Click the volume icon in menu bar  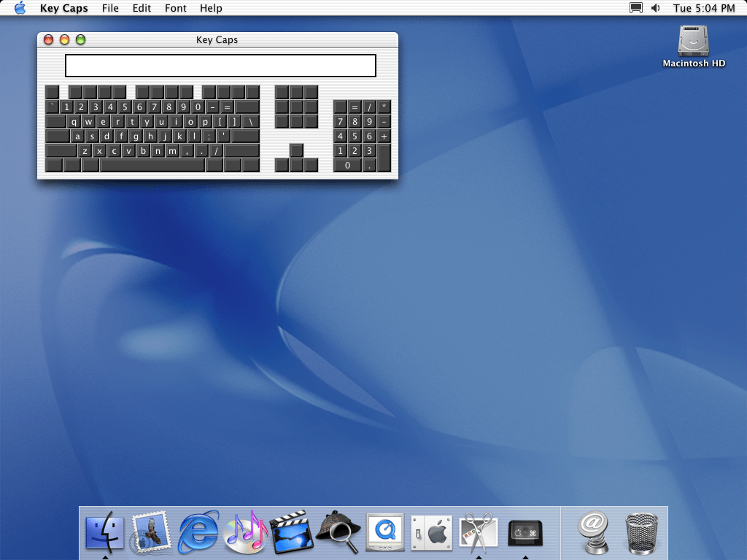pyautogui.click(x=655, y=8)
